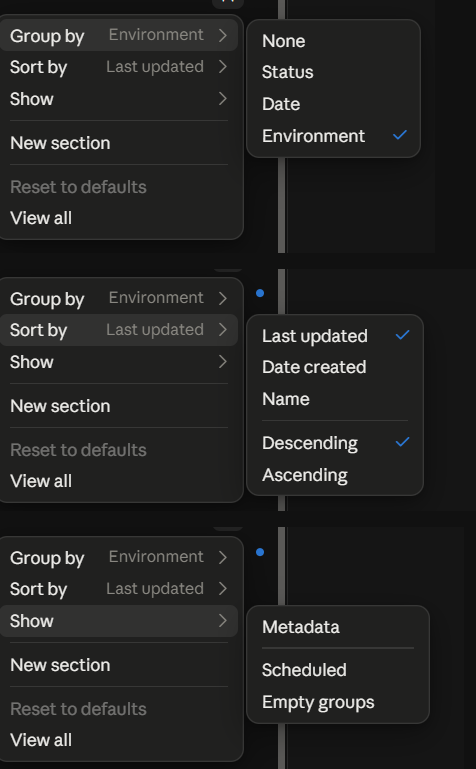476x769 pixels.
Task: Open Sort by in menu with Metadata submenu
Action: (x=119, y=589)
